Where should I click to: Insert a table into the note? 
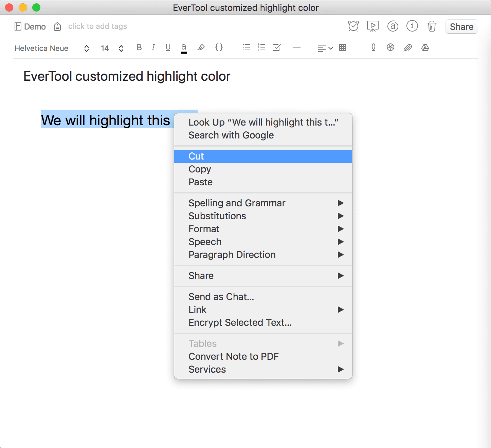[342, 48]
